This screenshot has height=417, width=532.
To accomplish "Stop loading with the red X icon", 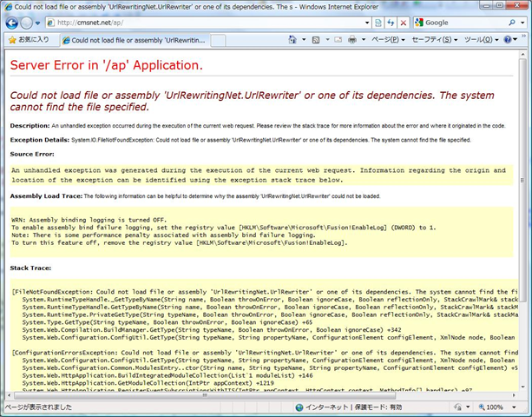I will click(403, 23).
